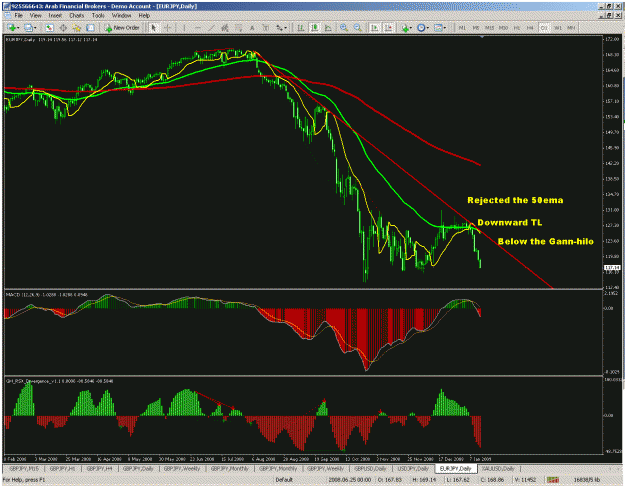
Task: Switch to MN monthly timeframe
Action: click(x=571, y=28)
